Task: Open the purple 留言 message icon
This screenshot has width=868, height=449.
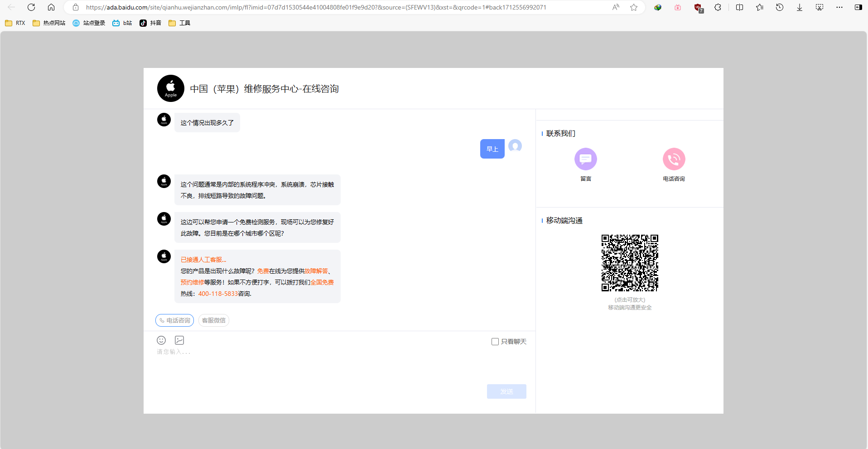Action: (585, 159)
